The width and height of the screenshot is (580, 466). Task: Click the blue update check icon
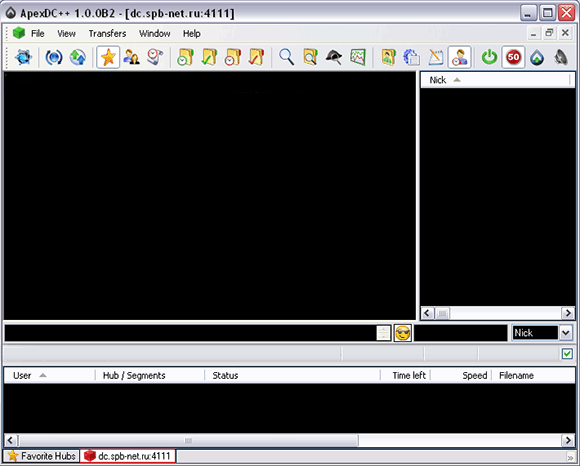(537, 57)
